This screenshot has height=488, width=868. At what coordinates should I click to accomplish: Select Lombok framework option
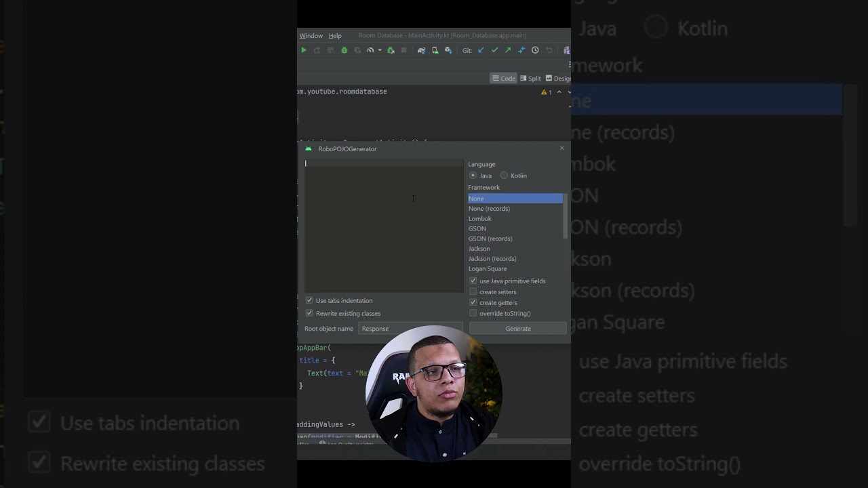515,219
